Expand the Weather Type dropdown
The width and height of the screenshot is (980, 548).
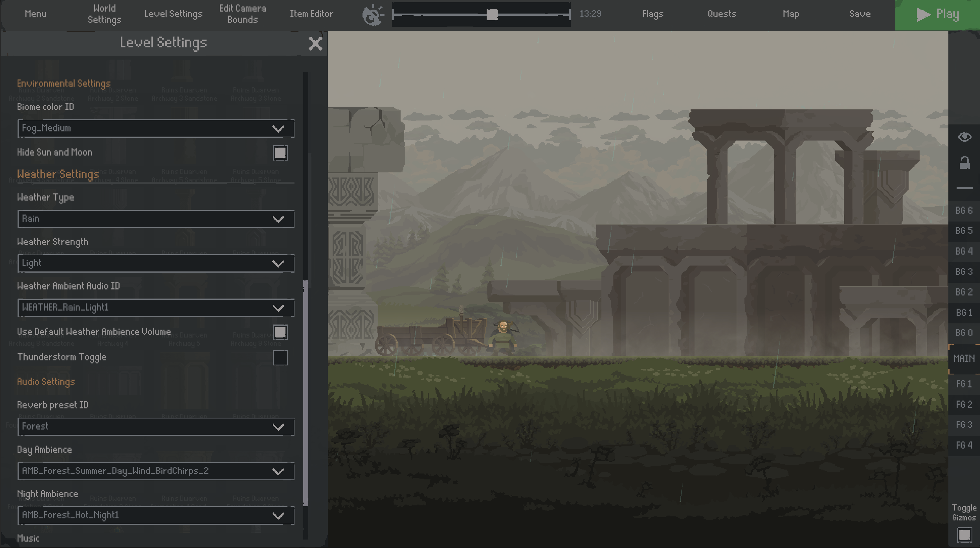(156, 219)
